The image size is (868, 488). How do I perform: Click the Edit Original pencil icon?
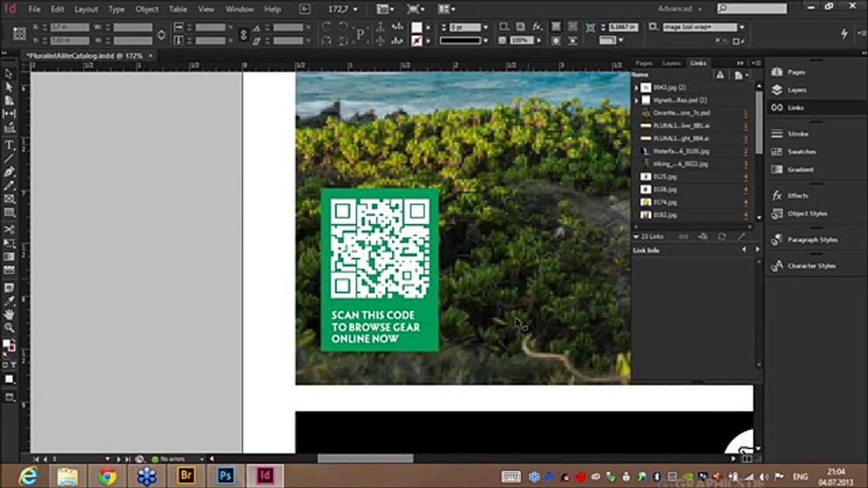click(741, 237)
